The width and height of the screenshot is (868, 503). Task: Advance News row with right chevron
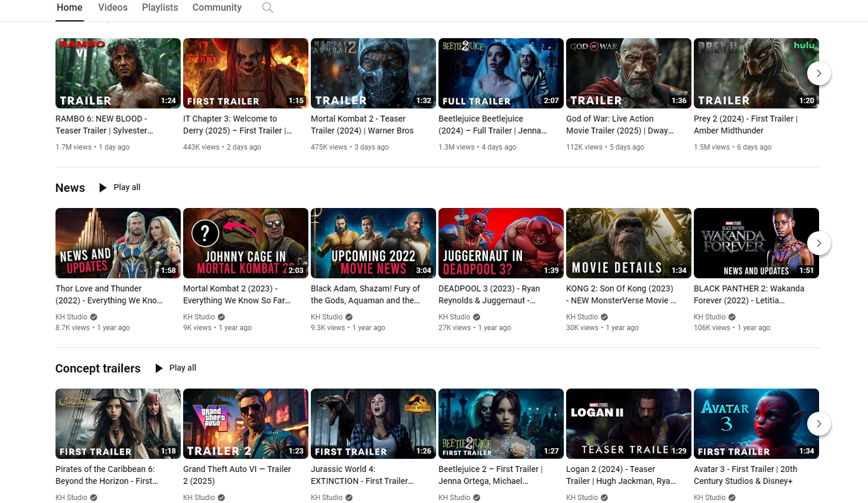(819, 243)
